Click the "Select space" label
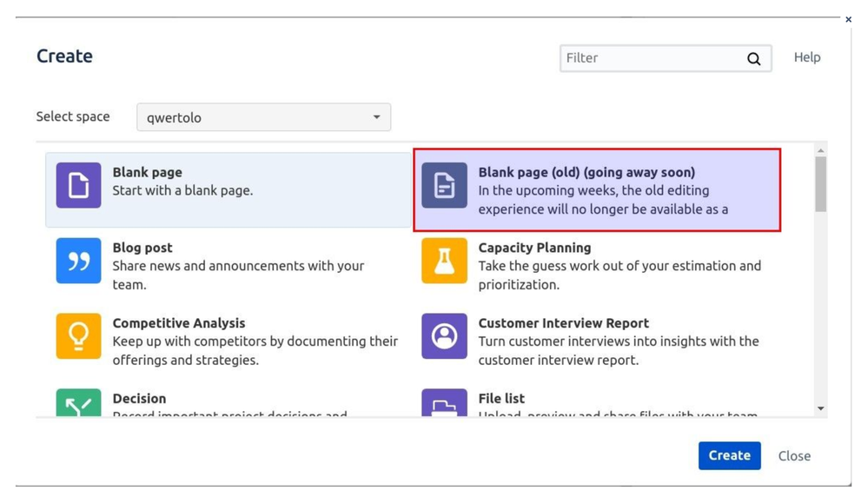This screenshot has width=868, height=504. pyautogui.click(x=73, y=116)
